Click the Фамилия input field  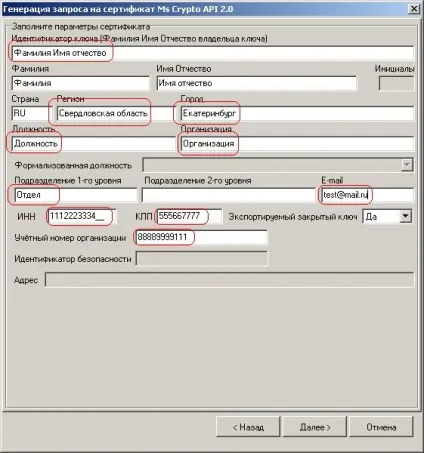click(81, 83)
